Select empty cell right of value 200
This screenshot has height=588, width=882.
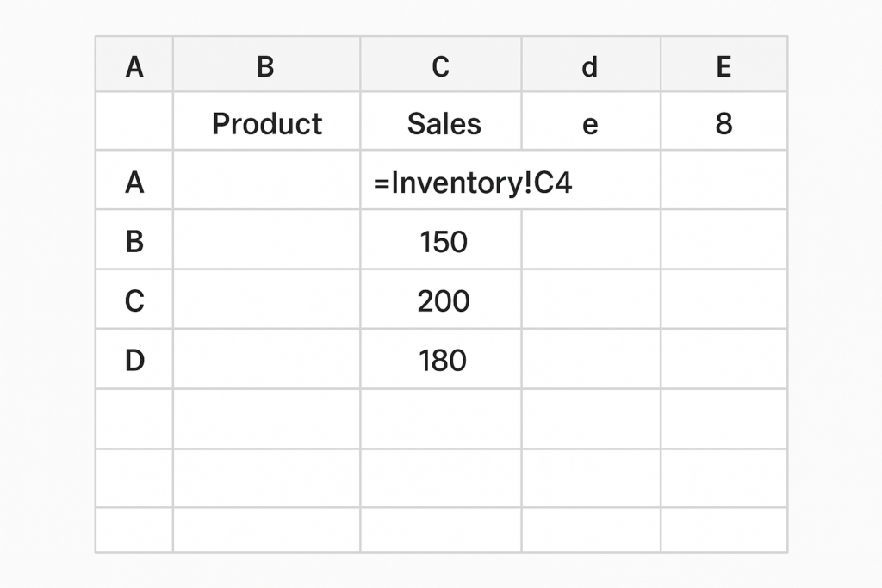[x=591, y=300]
